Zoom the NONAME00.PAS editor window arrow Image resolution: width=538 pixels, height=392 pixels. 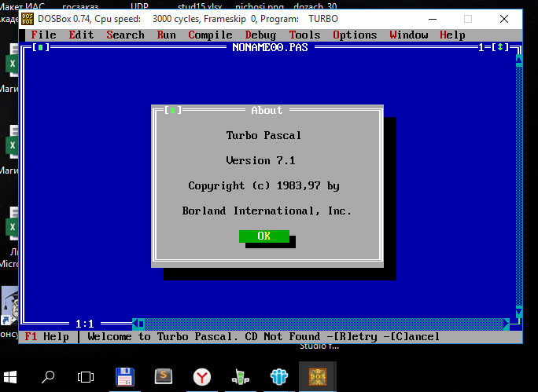[x=500, y=47]
